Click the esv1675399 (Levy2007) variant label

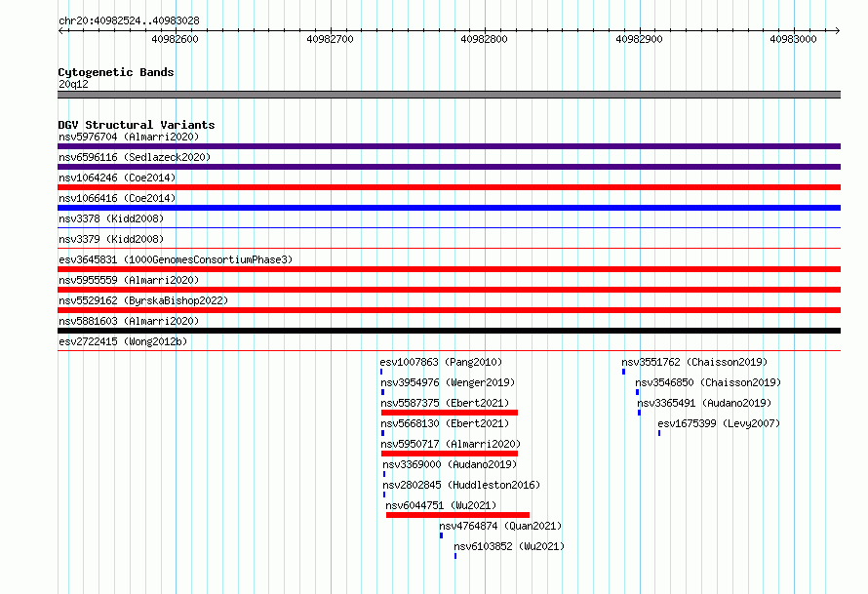719,423
